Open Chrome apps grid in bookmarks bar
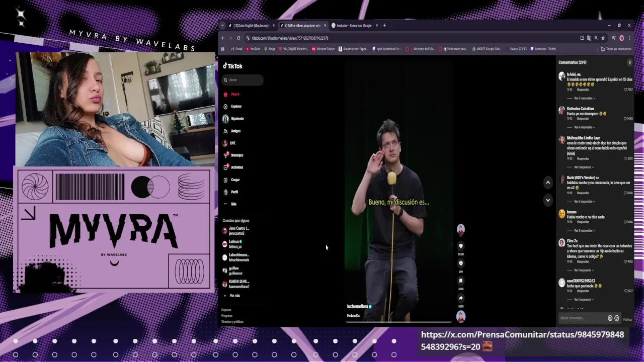 pyautogui.click(x=222, y=49)
